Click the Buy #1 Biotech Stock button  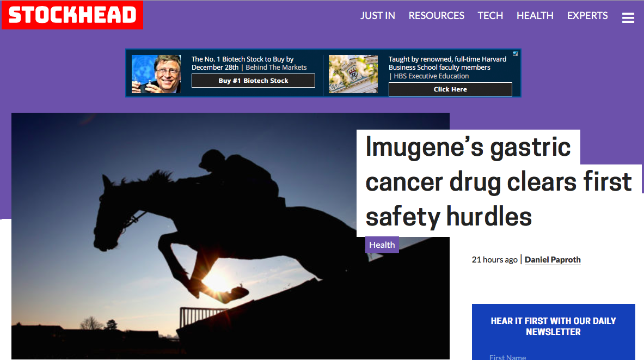coord(254,81)
